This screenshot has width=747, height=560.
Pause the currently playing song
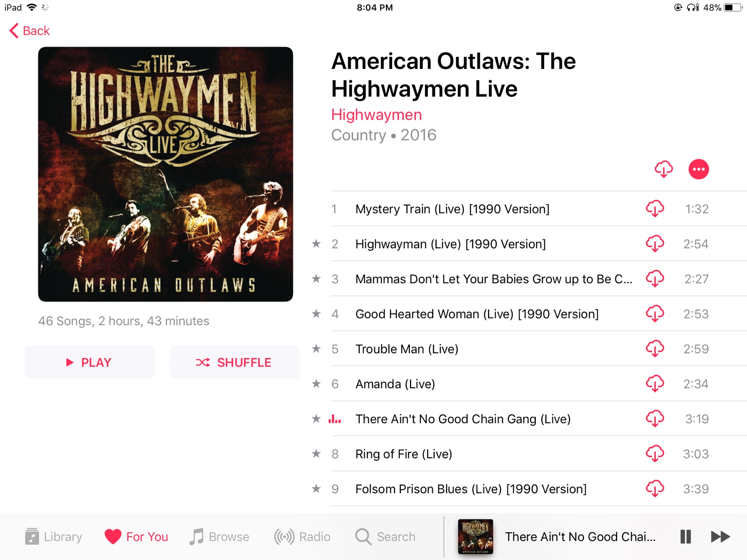pos(686,537)
